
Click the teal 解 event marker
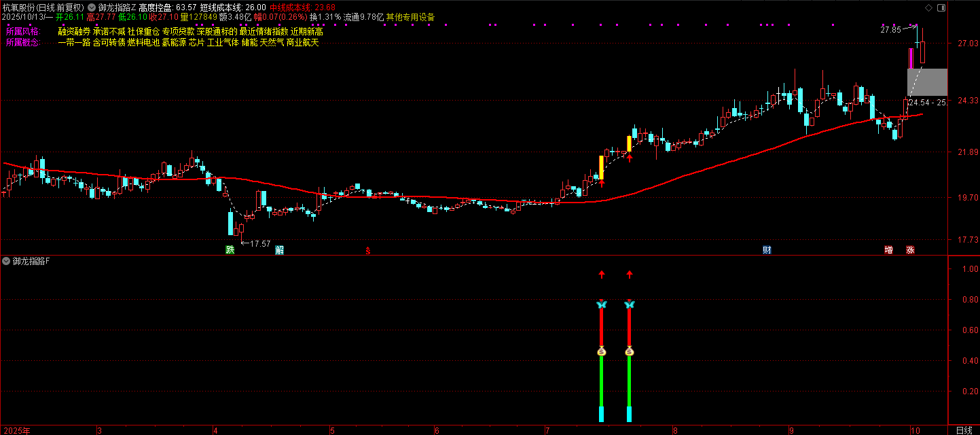[279, 250]
